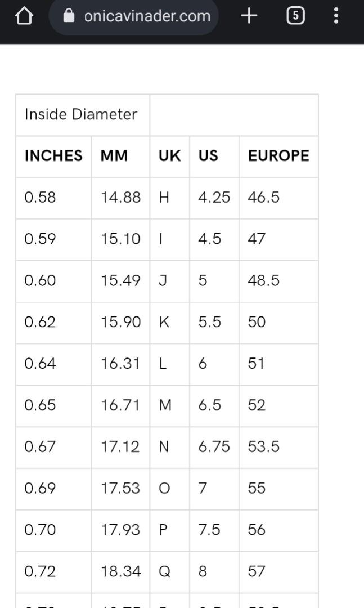Tap the lock icon in address bar
Image resolution: width=364 pixels, height=608 pixels.
point(69,16)
